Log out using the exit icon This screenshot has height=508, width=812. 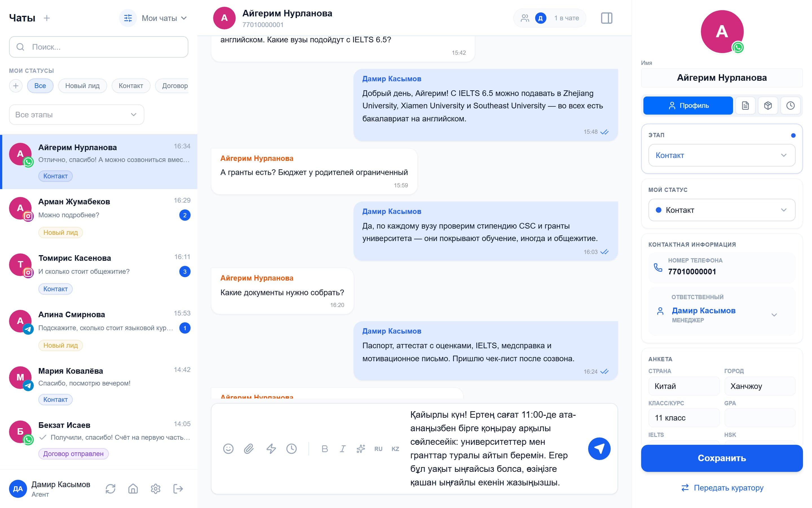pyautogui.click(x=178, y=489)
